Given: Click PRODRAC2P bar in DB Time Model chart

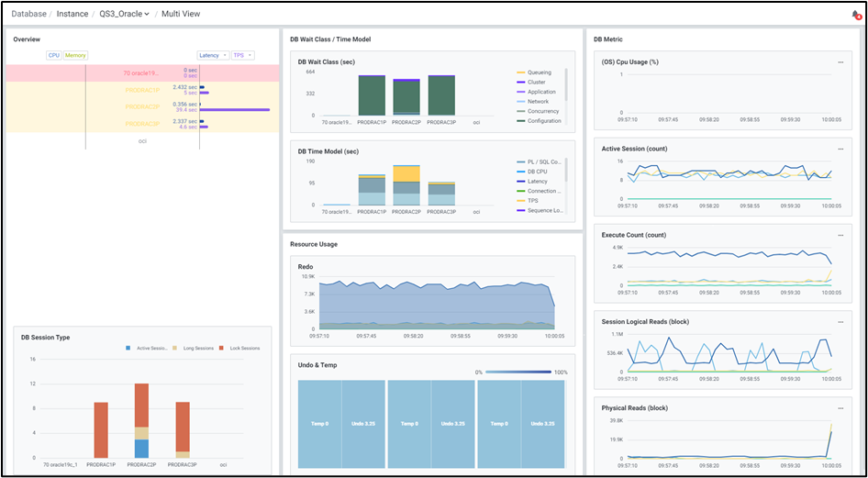Looking at the screenshot, I should pyautogui.click(x=406, y=185).
